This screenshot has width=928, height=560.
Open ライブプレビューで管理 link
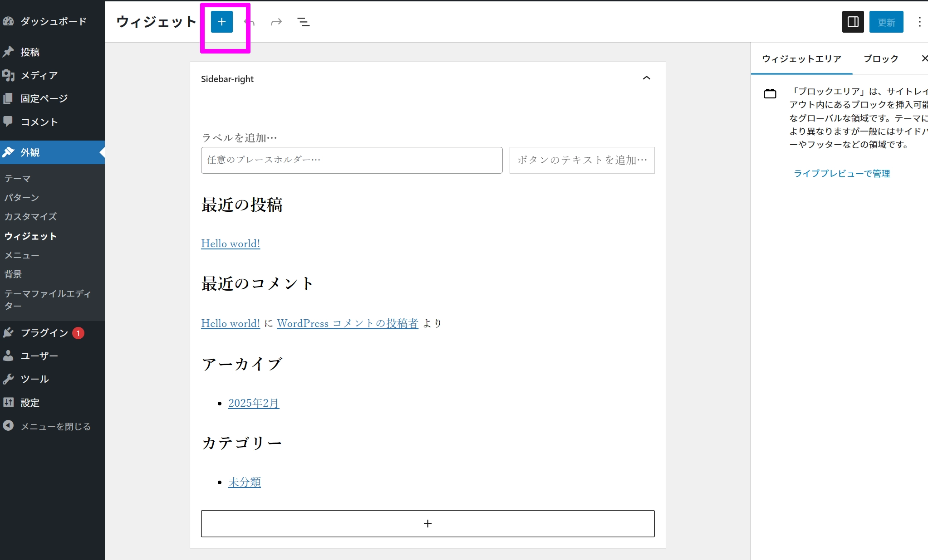point(841,173)
